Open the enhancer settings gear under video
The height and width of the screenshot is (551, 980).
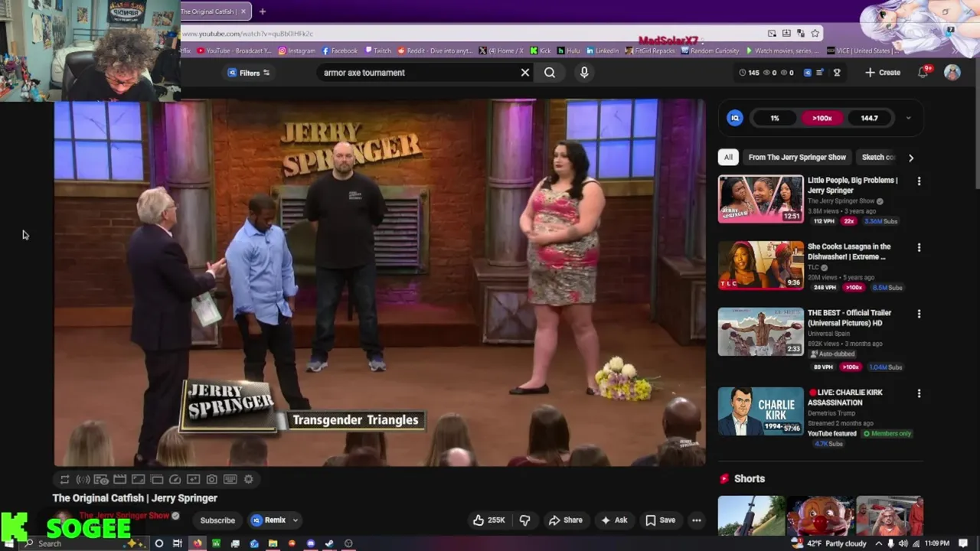[248, 479]
